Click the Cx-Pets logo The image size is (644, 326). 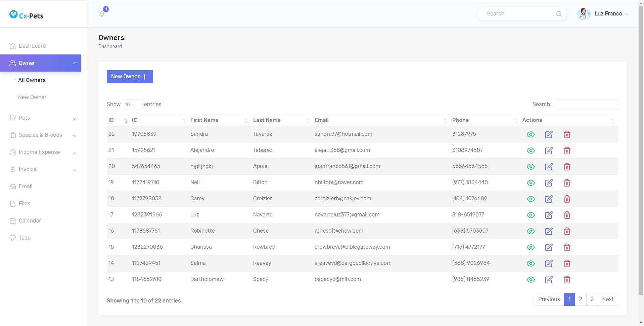pyautogui.click(x=27, y=15)
